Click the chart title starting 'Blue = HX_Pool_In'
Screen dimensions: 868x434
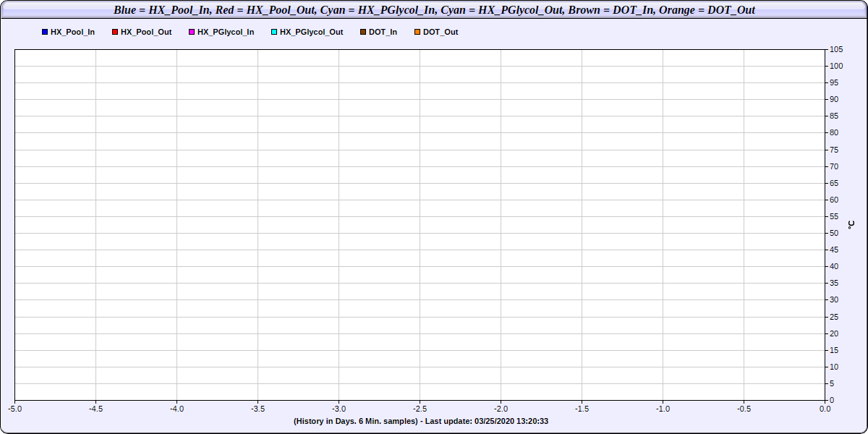[434, 10]
